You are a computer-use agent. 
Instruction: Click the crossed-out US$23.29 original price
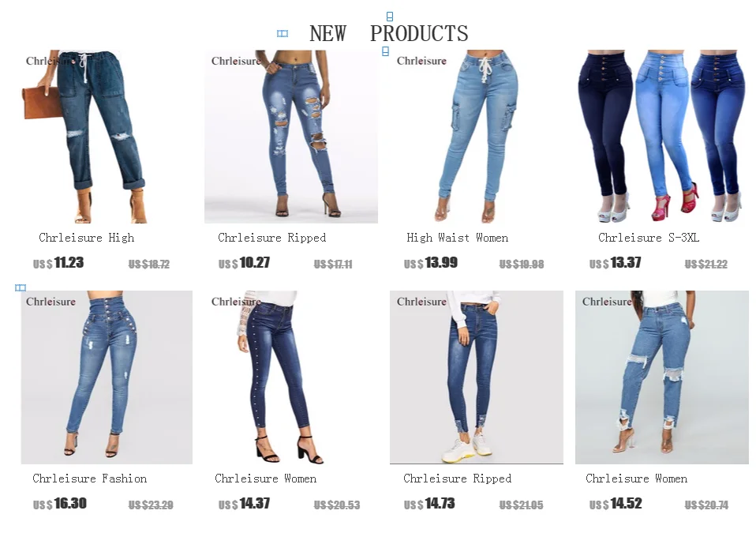(151, 505)
